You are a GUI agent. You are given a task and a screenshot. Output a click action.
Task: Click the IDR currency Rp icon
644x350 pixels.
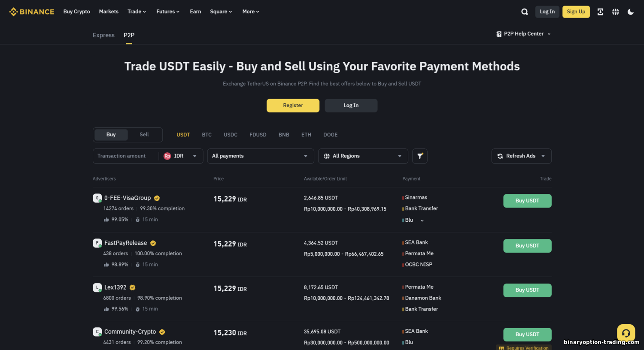167,156
